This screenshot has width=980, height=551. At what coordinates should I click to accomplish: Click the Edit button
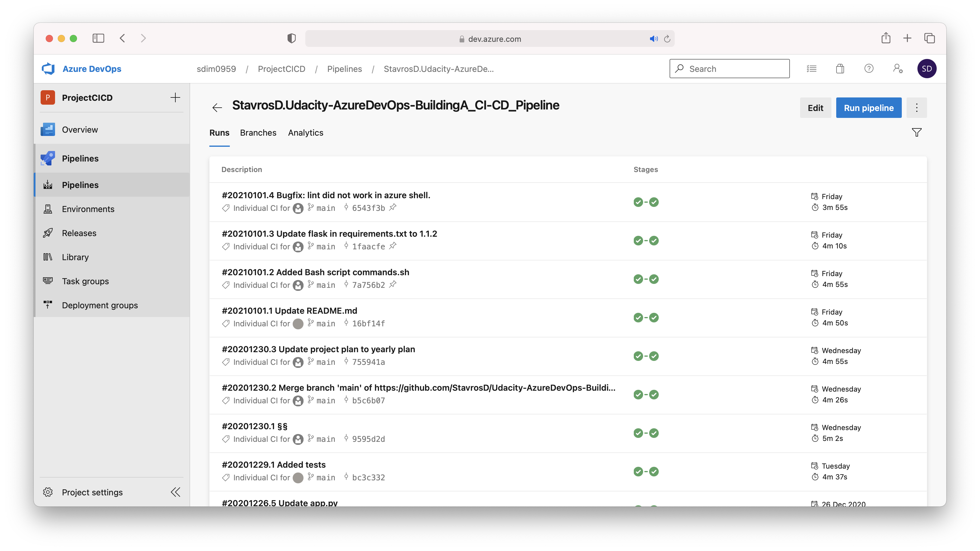point(815,108)
